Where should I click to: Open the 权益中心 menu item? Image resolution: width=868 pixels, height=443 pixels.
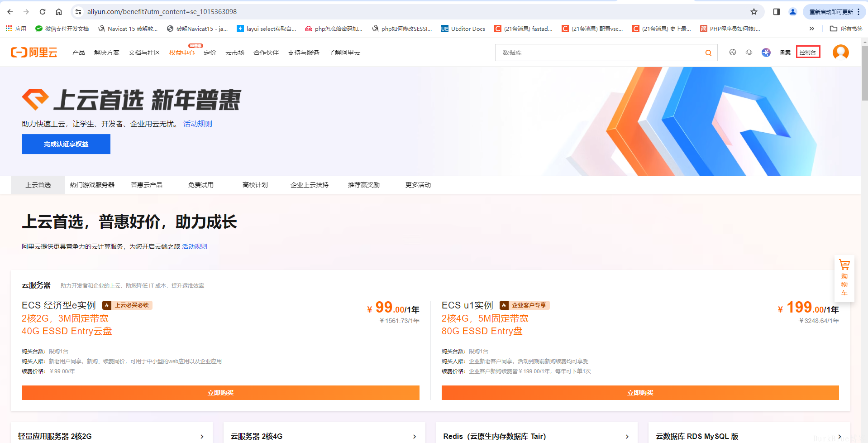coord(182,53)
